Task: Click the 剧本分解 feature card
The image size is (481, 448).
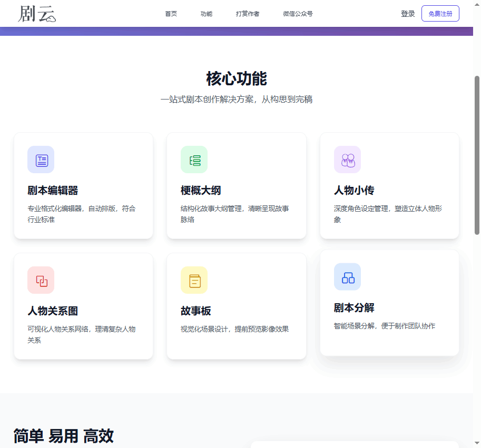Action: click(x=389, y=303)
